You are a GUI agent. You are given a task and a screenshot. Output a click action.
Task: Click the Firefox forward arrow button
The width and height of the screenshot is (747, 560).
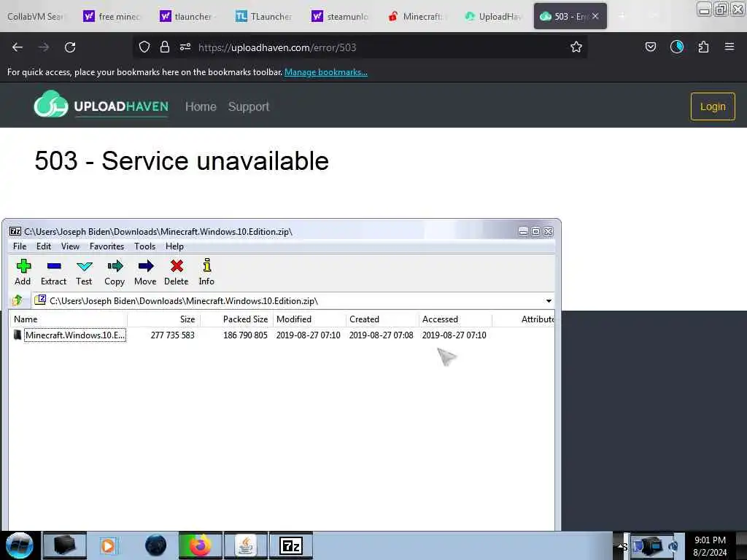pos(43,47)
